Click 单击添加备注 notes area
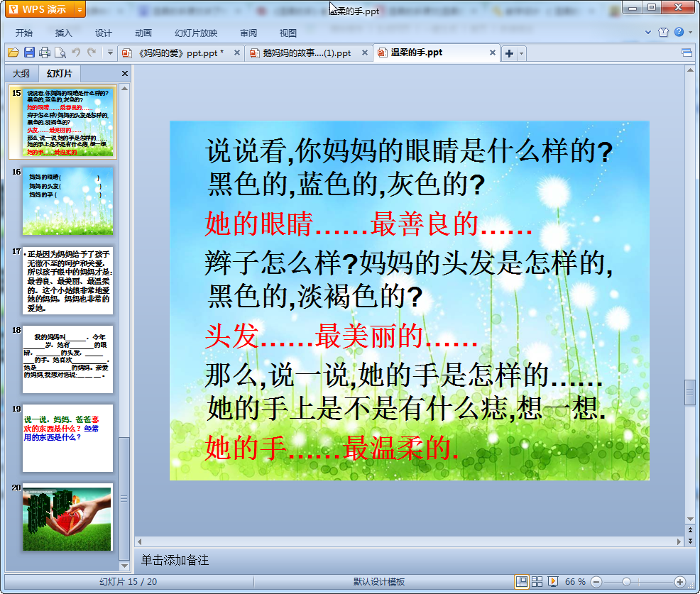Viewport: 700px width, 594px height. click(x=175, y=560)
